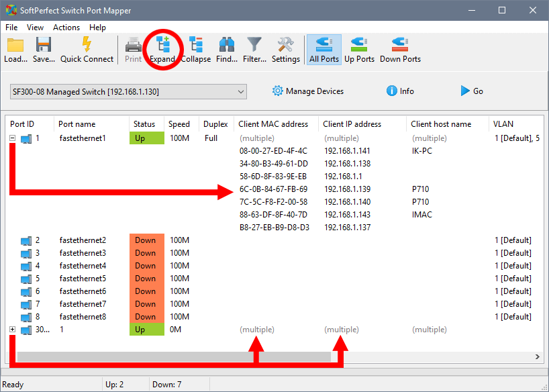Toggle the All Ports view
549x392 pixels.
pyautogui.click(x=324, y=50)
